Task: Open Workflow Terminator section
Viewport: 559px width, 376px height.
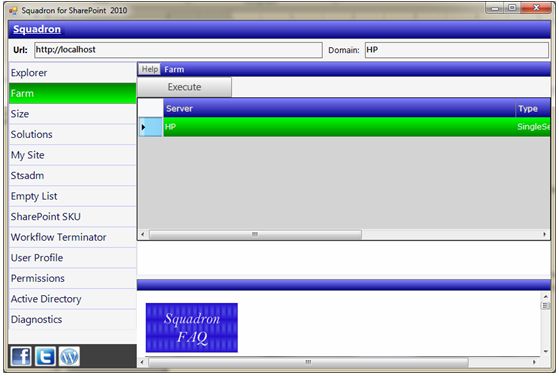Action: tap(72, 237)
